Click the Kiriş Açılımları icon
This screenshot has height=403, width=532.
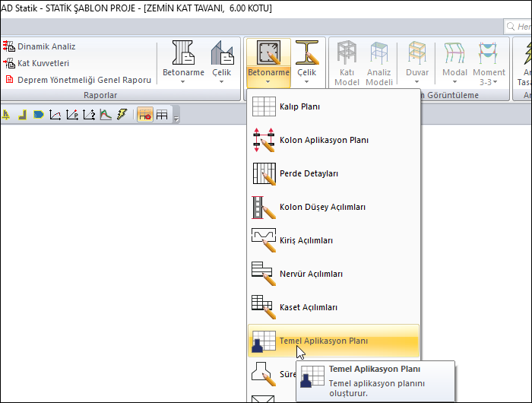coord(263,241)
